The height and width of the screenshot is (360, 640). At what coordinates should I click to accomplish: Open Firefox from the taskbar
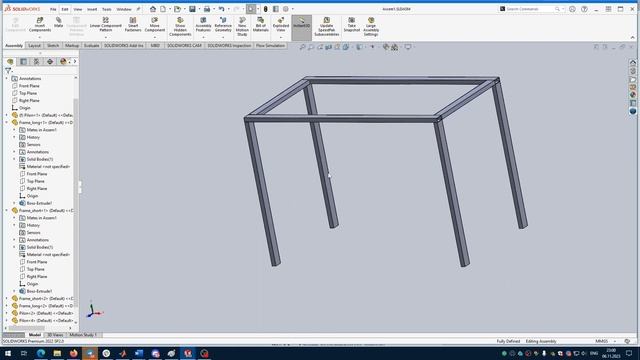click(x=73, y=353)
